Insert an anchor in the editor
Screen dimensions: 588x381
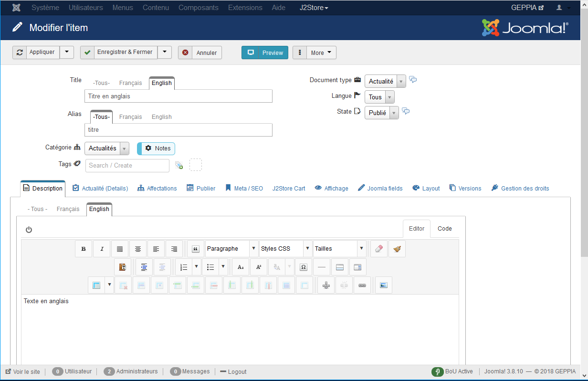[x=326, y=286]
